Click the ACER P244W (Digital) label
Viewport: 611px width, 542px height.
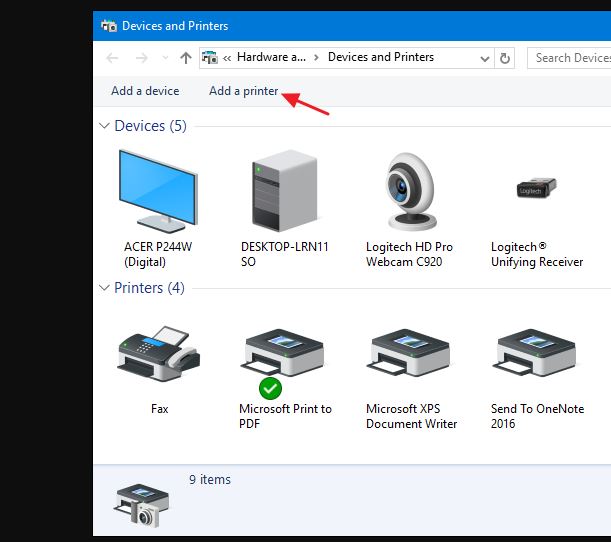(158, 254)
